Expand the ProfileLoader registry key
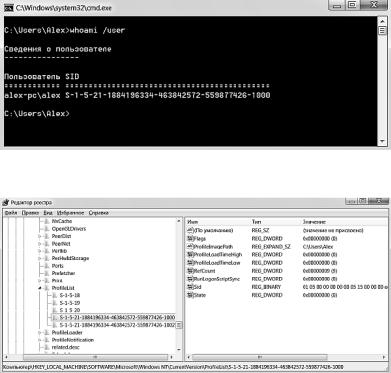 (x=40, y=333)
